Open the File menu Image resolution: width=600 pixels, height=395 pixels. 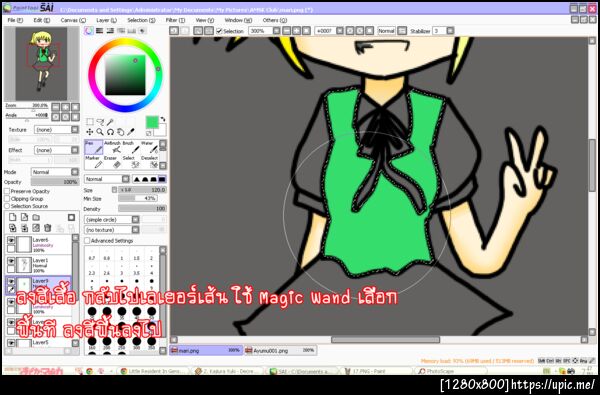click(15, 20)
